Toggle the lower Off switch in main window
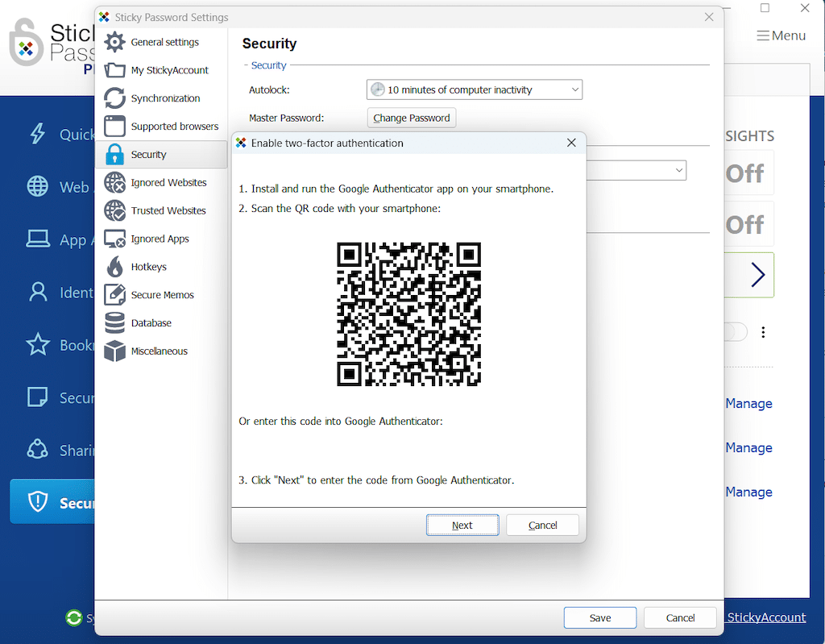The height and width of the screenshot is (644, 825). pos(745,224)
